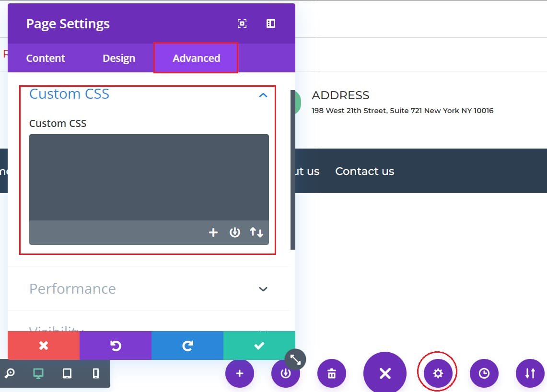Viewport: 547px width, 392px height.
Task: Click the purple plus load-from-library button
Action: pyautogui.click(x=240, y=373)
